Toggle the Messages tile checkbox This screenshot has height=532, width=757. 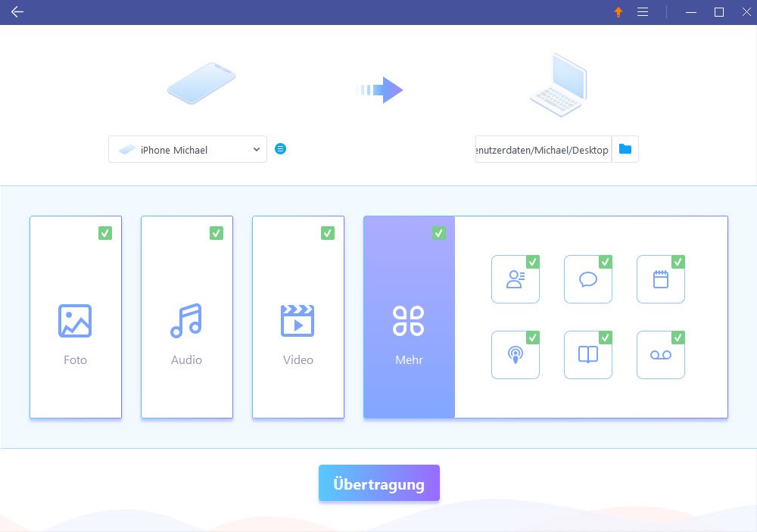[x=606, y=262]
